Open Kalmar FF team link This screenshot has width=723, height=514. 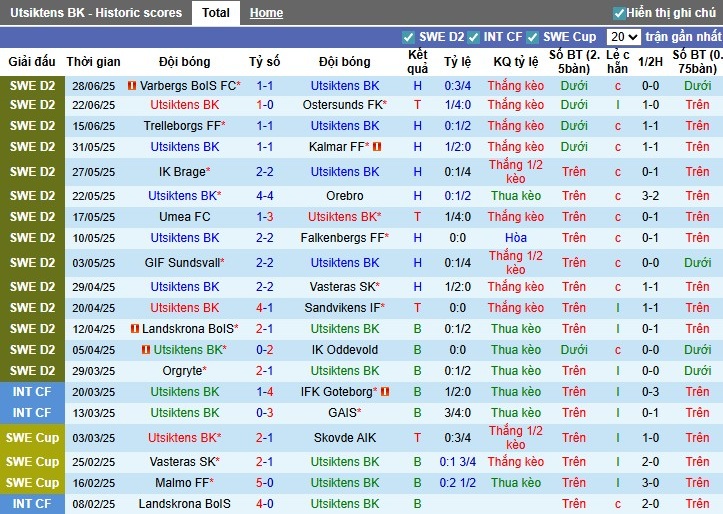[337, 147]
